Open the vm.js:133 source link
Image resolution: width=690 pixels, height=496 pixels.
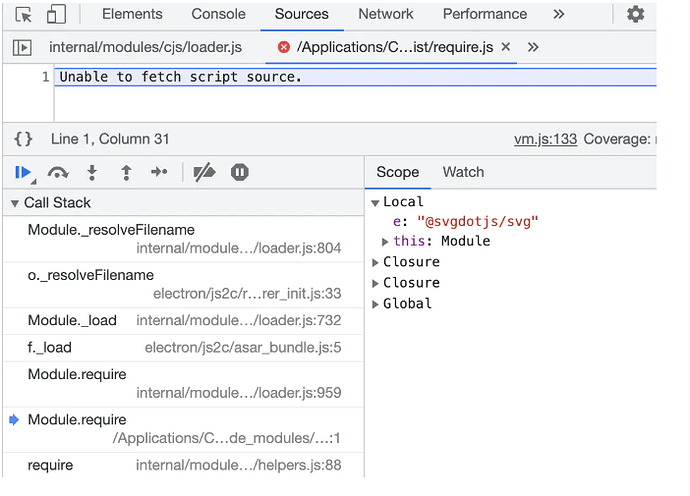click(x=545, y=139)
